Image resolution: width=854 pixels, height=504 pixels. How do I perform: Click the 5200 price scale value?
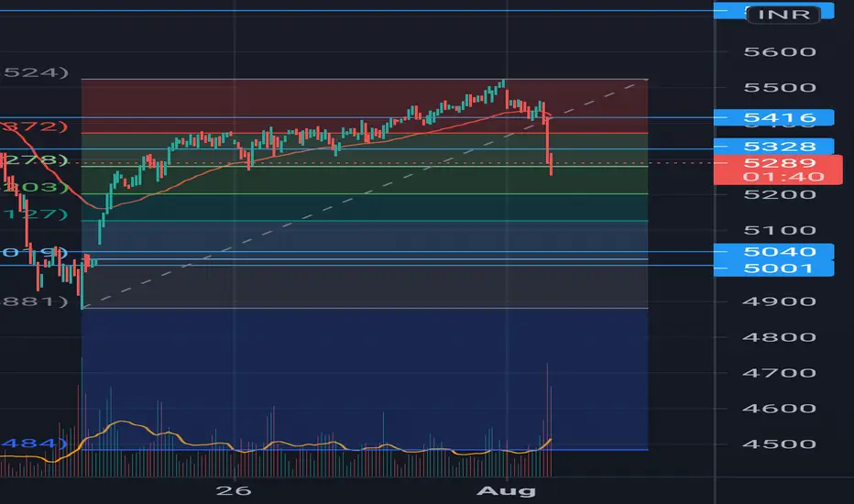tap(780, 194)
